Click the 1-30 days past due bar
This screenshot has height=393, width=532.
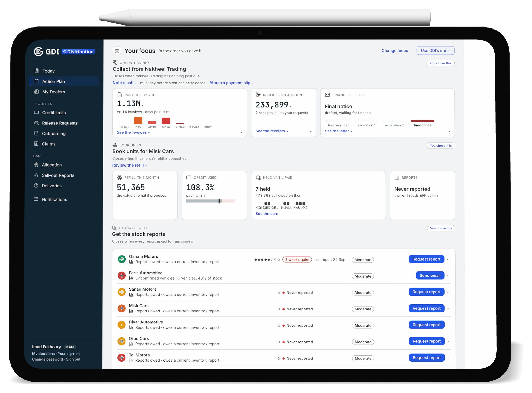[x=138, y=121]
